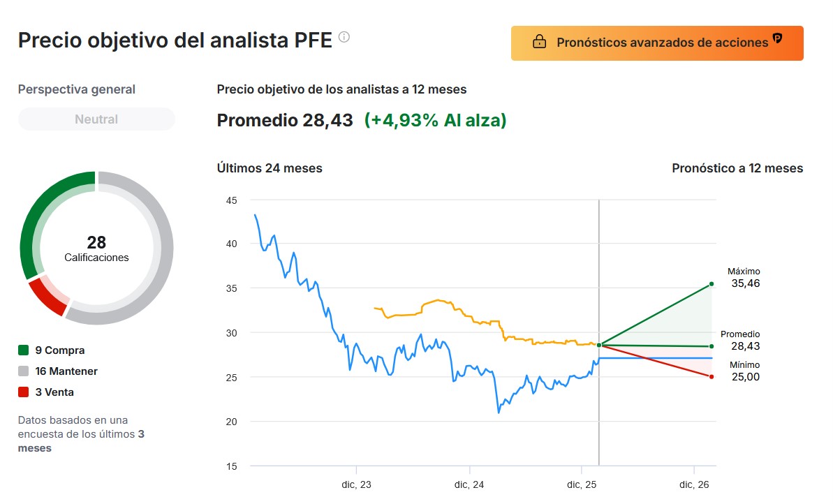Screen dimensions: 833x504
Task: Open Pronósticos avanzados de acciones
Action: click(657, 43)
